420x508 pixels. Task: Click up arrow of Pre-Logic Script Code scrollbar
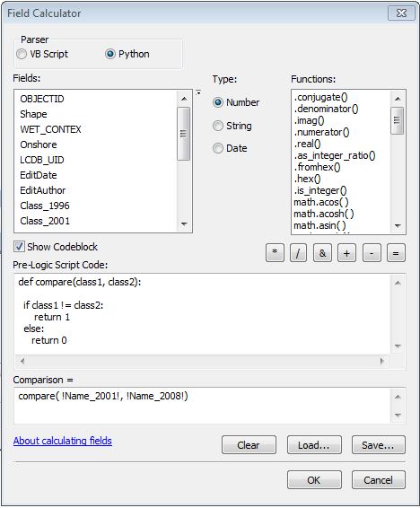click(398, 283)
